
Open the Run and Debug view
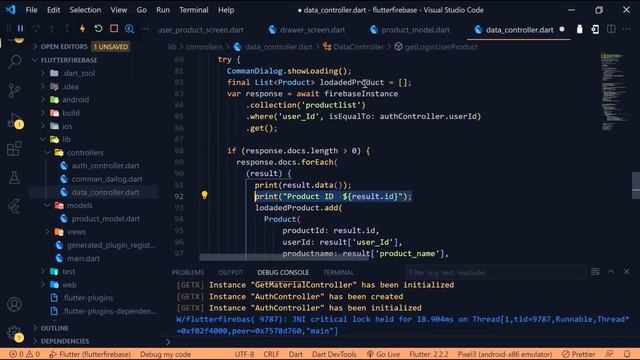[x=15, y=120]
